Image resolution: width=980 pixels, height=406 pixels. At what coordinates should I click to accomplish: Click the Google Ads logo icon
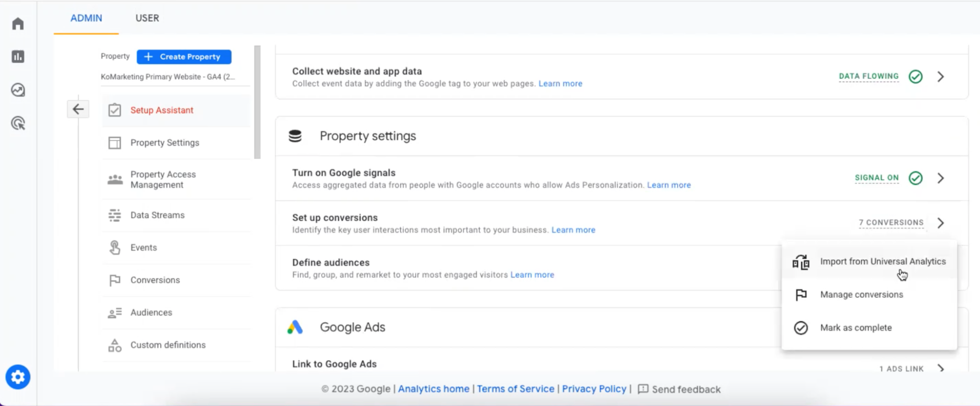click(295, 327)
